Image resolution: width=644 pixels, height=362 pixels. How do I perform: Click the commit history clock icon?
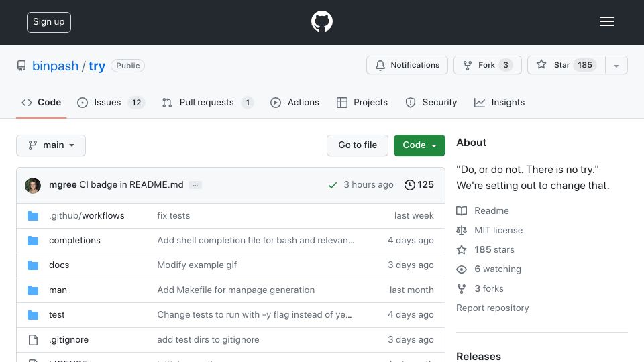pyautogui.click(x=409, y=185)
